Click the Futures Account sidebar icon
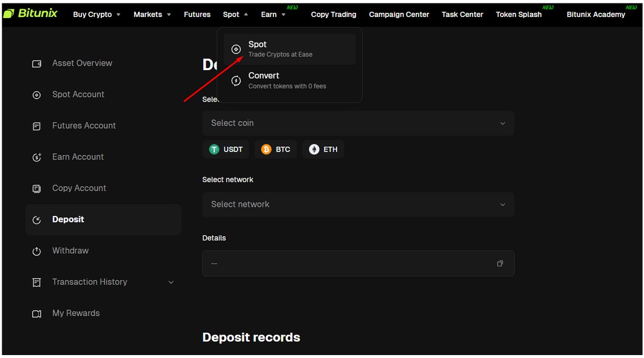Image resolution: width=644 pixels, height=358 pixels. click(36, 126)
